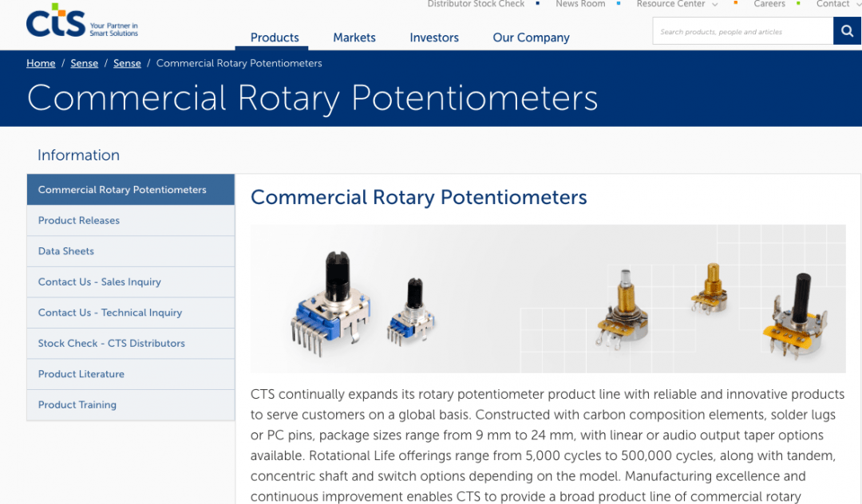Open Product Literature in sidebar
The width and height of the screenshot is (862, 504).
point(131,374)
